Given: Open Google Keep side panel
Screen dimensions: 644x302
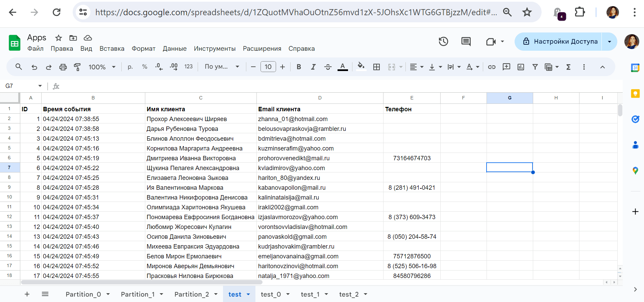Looking at the screenshot, I should (635, 93).
